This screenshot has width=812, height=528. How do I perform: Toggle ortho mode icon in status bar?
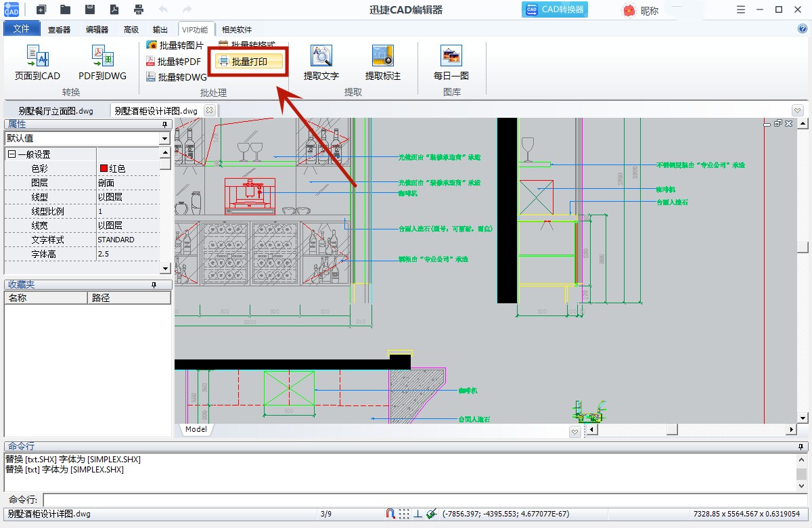point(418,514)
